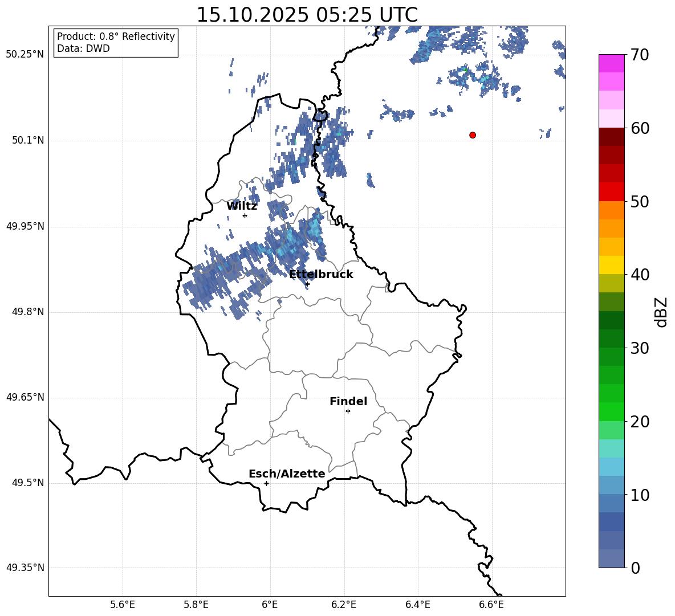Click the red dot marker on map
The height and width of the screenshot is (616, 675).
pyautogui.click(x=473, y=135)
